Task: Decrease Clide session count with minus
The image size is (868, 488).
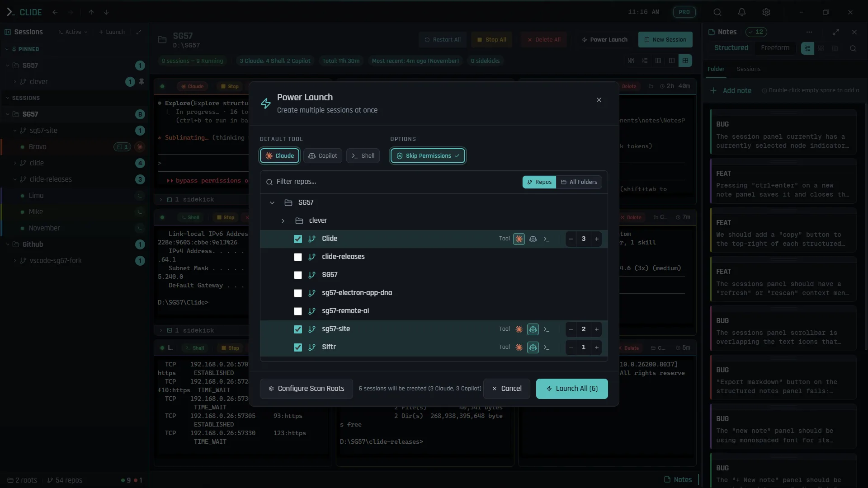Action: click(571, 239)
